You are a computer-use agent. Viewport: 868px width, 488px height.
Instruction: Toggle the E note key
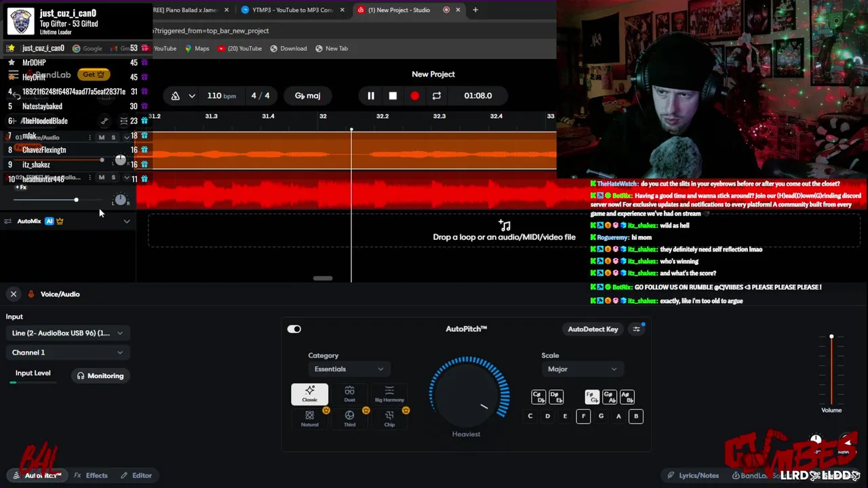coord(565,416)
